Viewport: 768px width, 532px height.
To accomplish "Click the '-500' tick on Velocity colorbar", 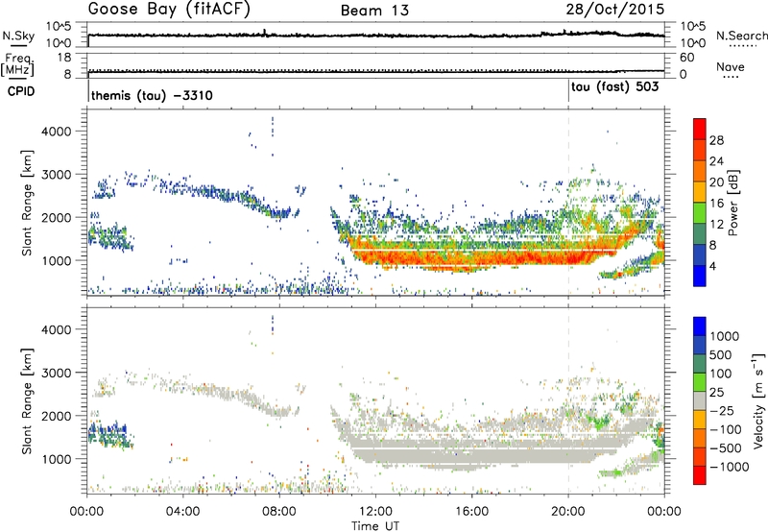I will (726, 447).
